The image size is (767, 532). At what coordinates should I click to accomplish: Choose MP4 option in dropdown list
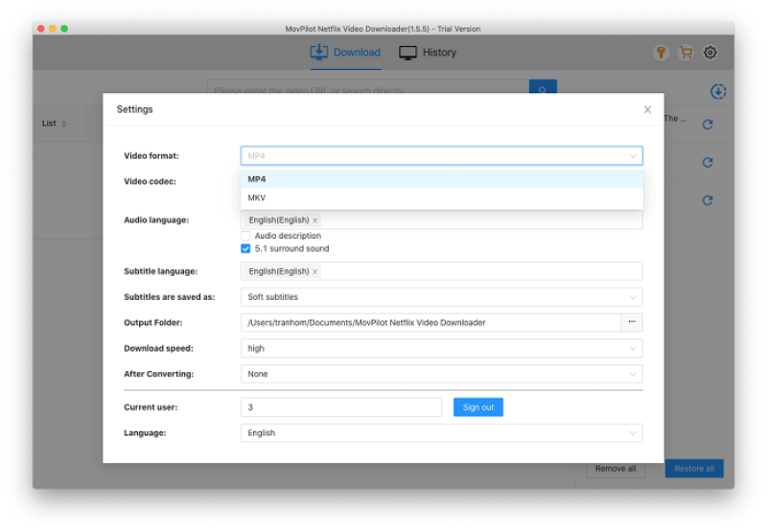[257, 179]
